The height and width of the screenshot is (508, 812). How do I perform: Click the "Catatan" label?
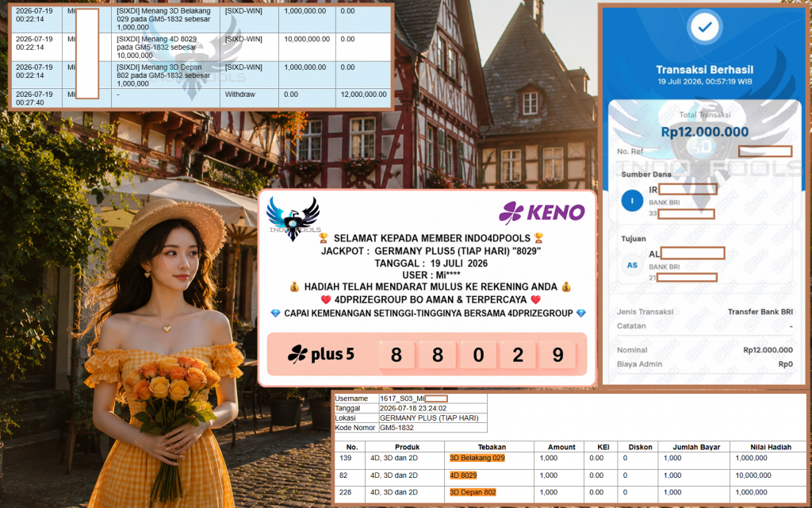tap(631, 326)
